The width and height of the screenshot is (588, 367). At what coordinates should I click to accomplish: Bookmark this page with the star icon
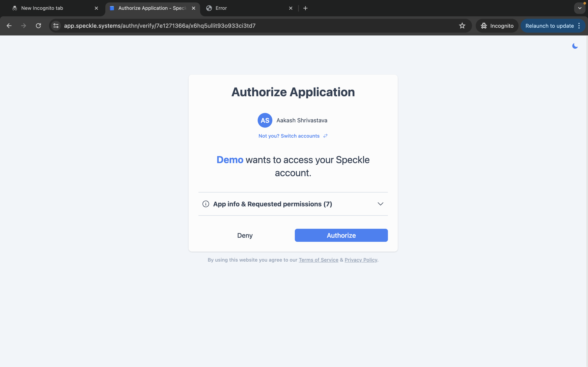(x=462, y=26)
